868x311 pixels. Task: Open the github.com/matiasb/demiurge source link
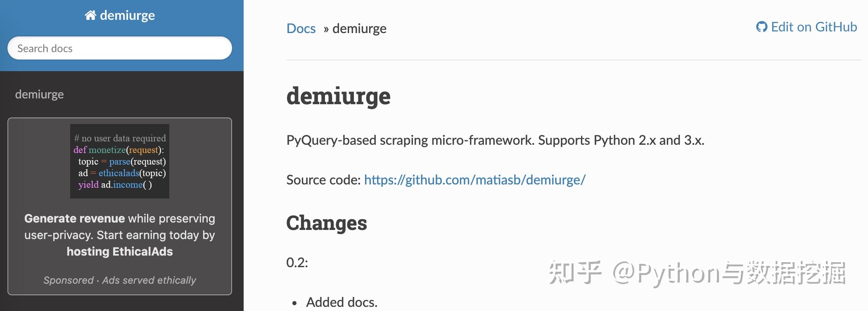tap(474, 180)
